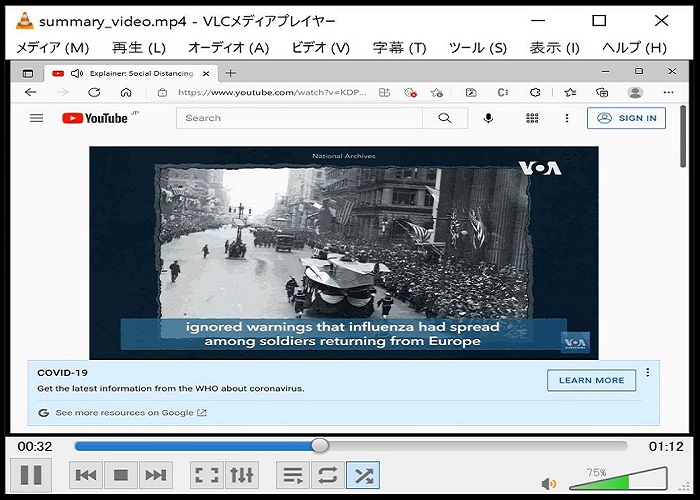Viewport: 700px width, 500px height.
Task: Mute the VLC speaker icon
Action: point(549,483)
